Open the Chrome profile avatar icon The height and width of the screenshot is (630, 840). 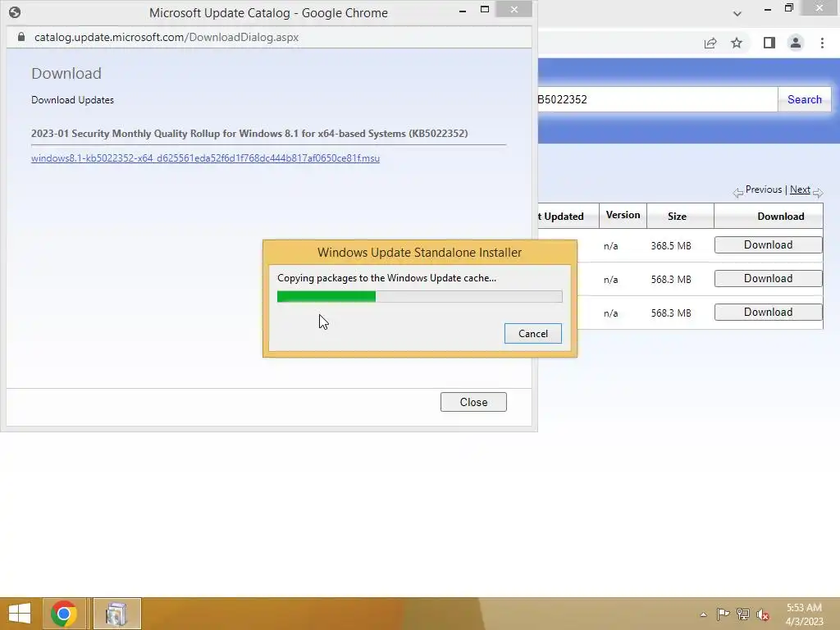tap(796, 43)
